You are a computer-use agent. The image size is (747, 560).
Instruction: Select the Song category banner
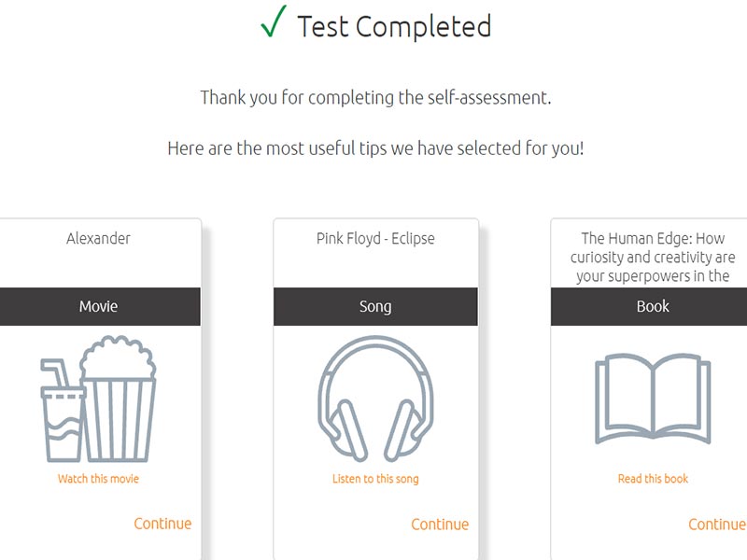(375, 306)
